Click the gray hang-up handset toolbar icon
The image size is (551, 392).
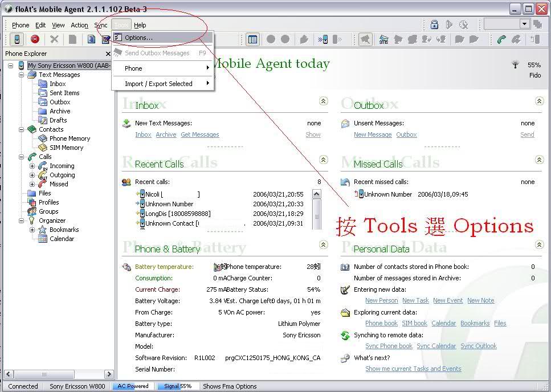[x=516, y=39]
